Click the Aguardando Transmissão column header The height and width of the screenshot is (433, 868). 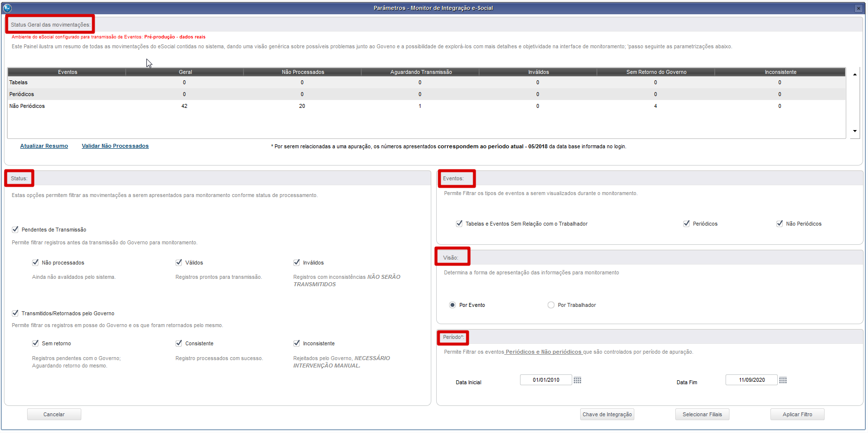coord(420,72)
